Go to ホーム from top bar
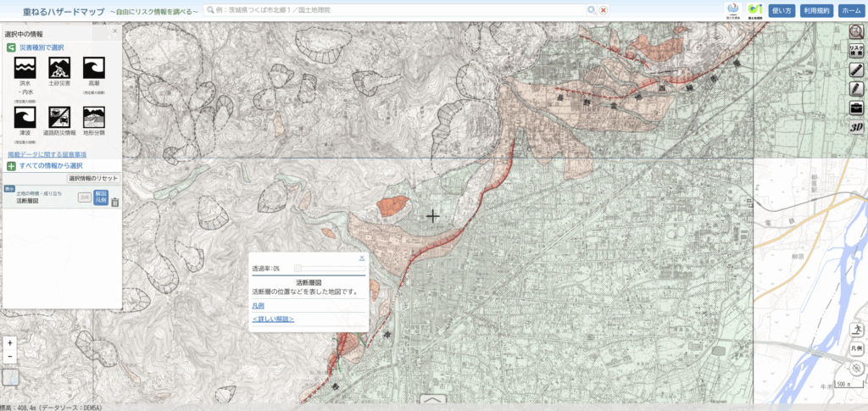Image resolution: width=868 pixels, height=411 pixels. tap(850, 10)
